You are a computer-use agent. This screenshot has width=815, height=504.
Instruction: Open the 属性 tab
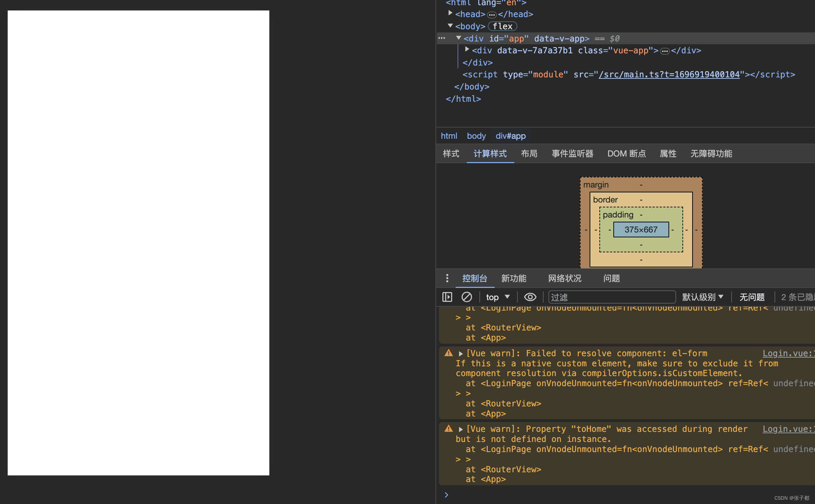click(668, 154)
